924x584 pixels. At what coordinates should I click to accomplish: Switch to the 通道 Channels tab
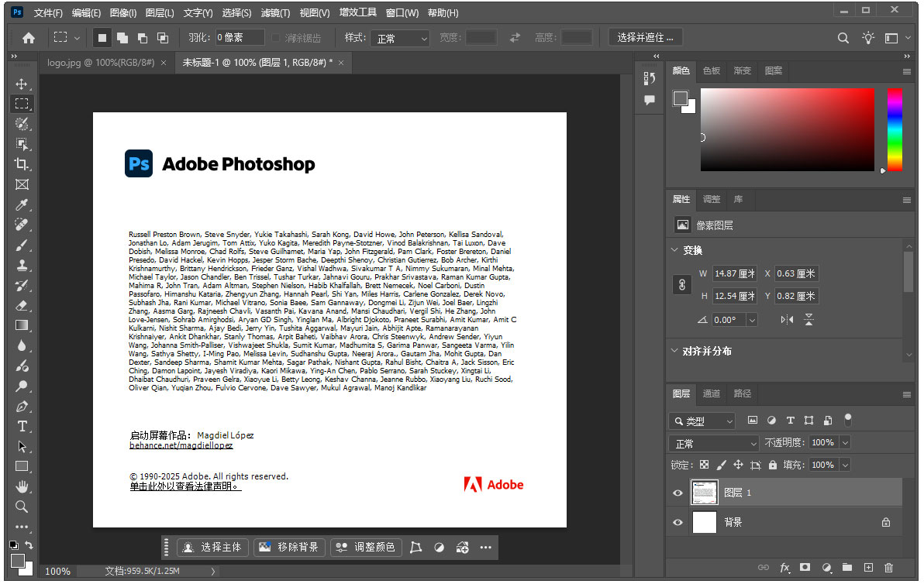coord(711,394)
